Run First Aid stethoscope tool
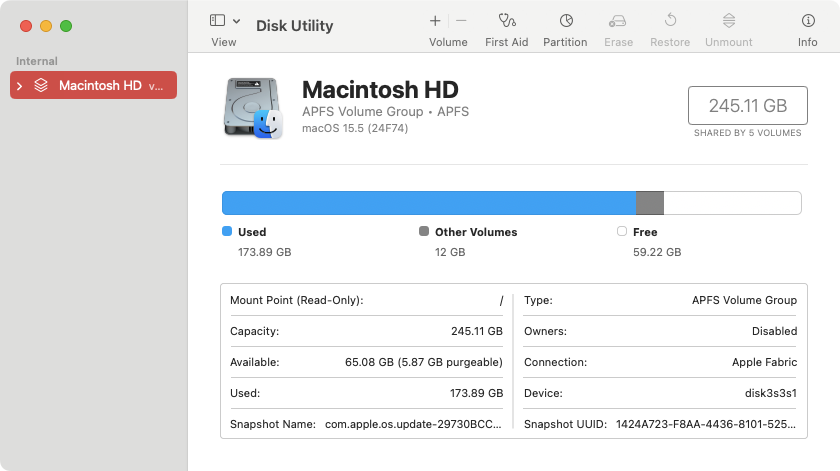 tap(507, 20)
